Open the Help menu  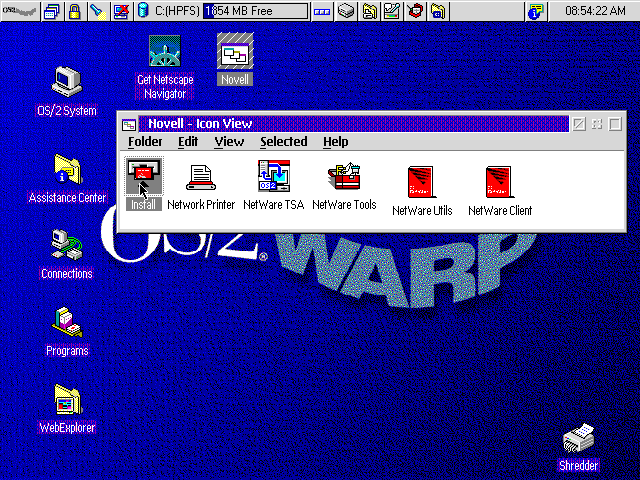[x=336, y=142]
